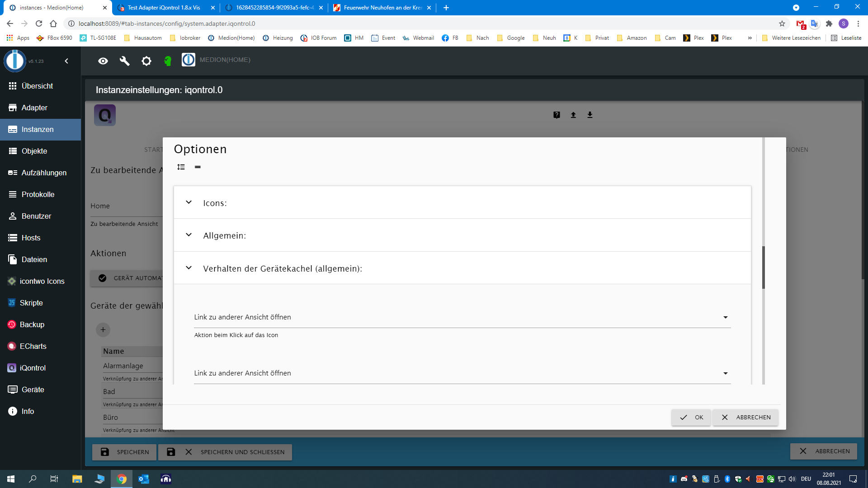Expand the Allgemein section chevron

click(189, 235)
